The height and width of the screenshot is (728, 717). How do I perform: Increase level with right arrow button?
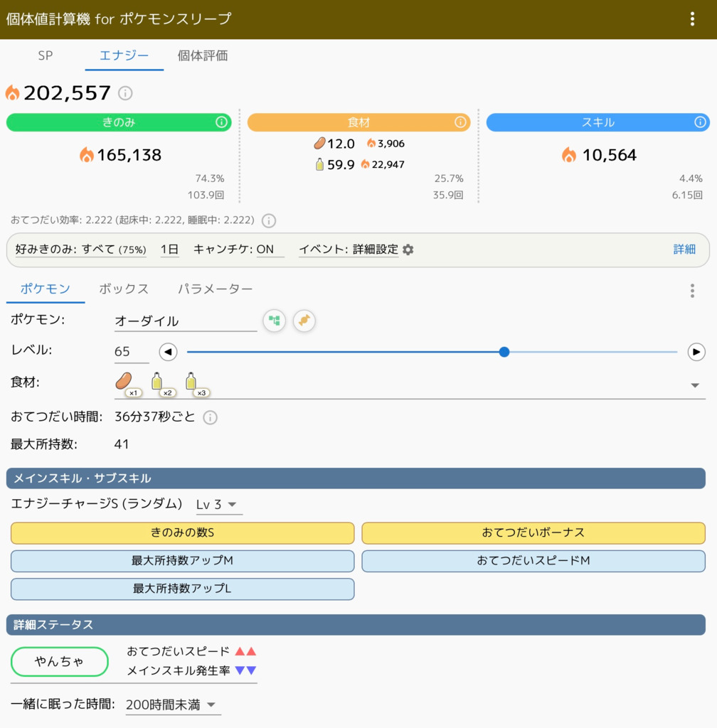[696, 352]
